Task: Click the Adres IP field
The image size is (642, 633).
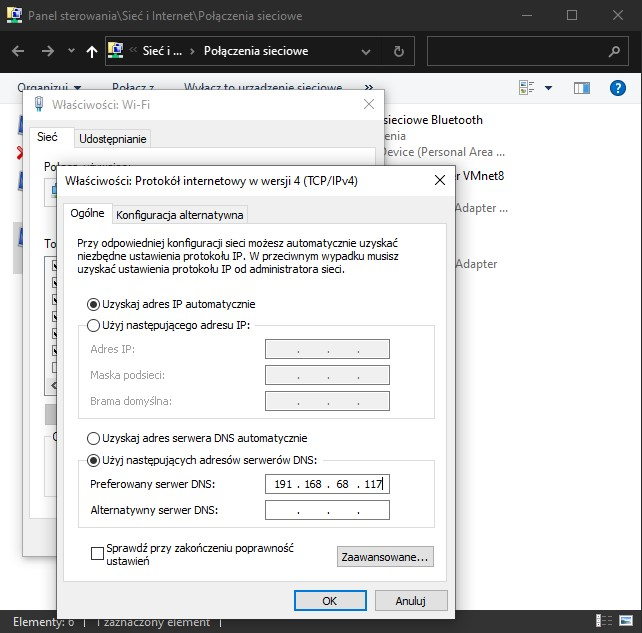Action: point(327,349)
